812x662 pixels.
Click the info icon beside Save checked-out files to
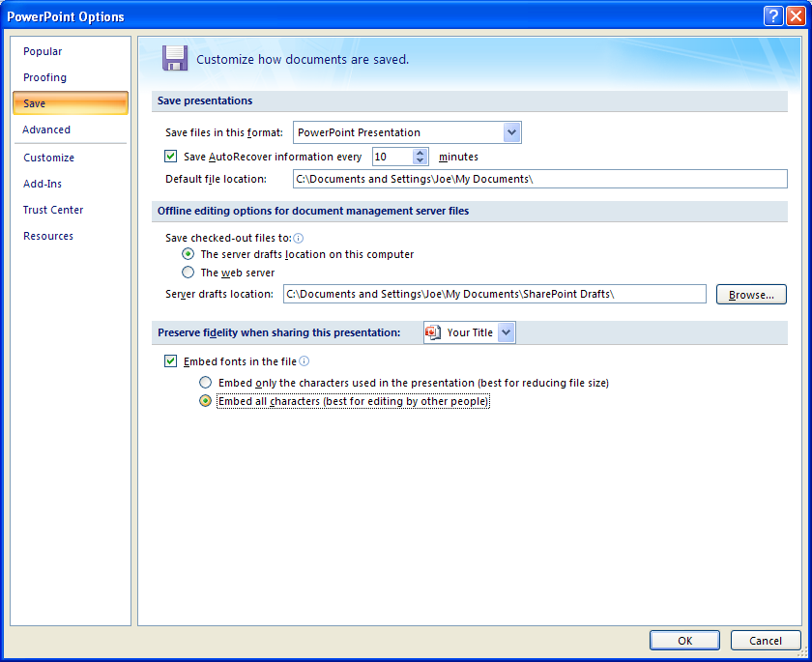coord(299,238)
